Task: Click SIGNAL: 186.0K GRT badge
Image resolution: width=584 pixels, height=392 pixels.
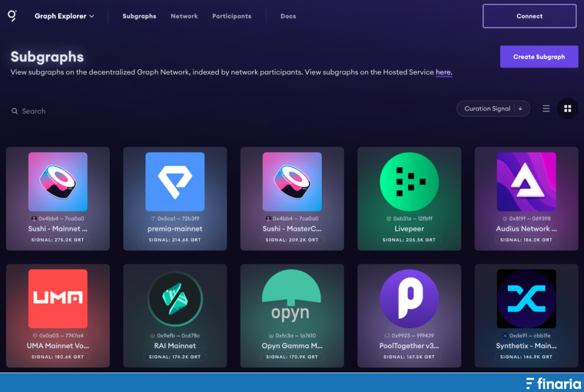Action: coord(526,240)
